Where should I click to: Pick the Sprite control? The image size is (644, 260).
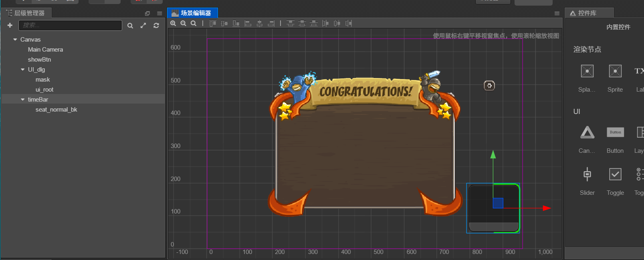pos(615,71)
